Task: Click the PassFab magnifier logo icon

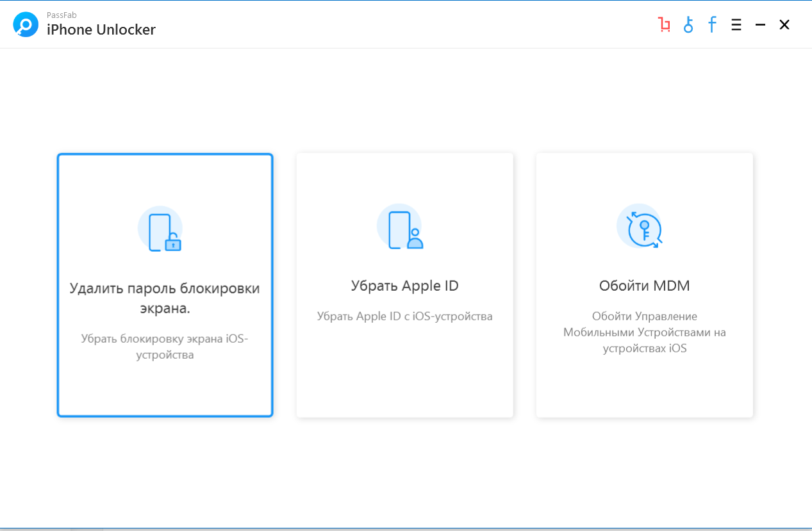Action: [26, 25]
